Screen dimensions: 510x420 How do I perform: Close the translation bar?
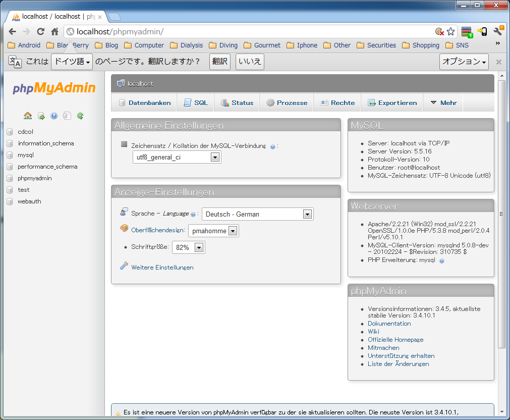(x=498, y=62)
